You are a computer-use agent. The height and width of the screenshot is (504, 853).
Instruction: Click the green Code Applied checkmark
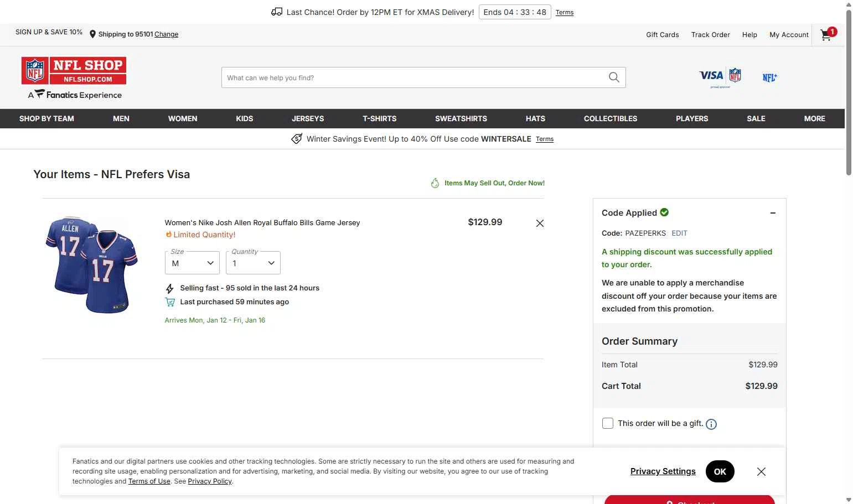pos(664,212)
